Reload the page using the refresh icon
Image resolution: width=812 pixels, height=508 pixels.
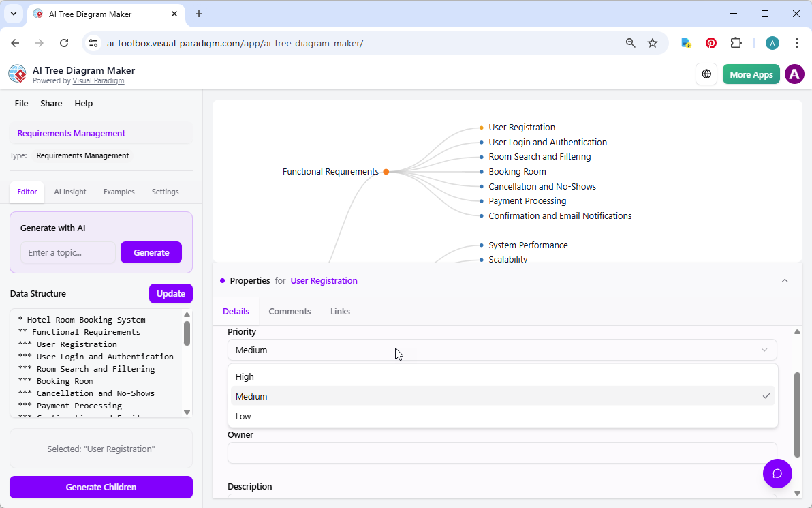tap(64, 42)
